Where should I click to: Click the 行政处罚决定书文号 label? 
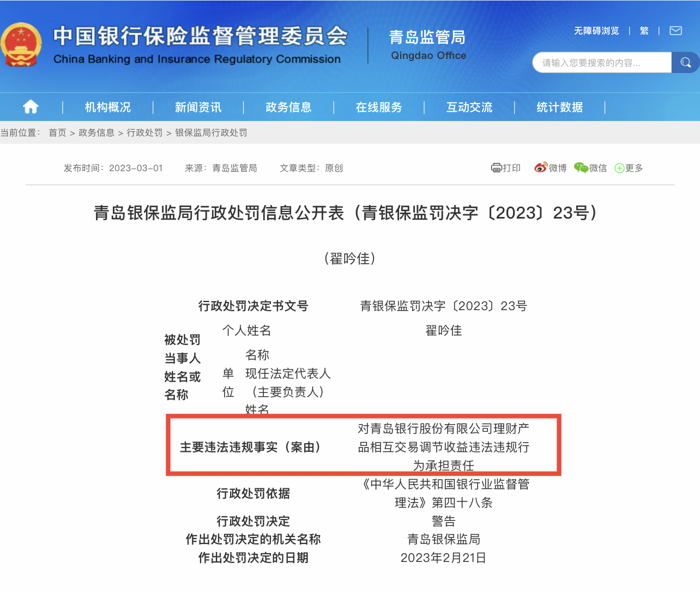[254, 306]
